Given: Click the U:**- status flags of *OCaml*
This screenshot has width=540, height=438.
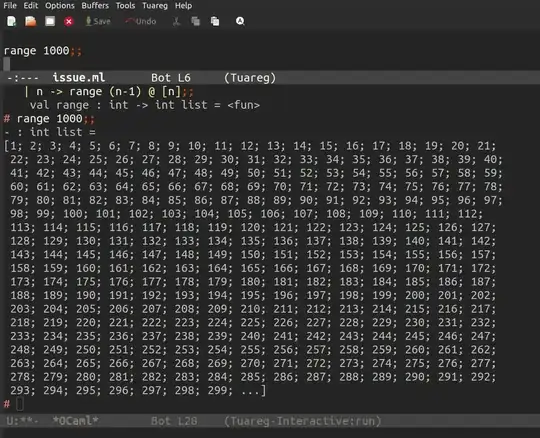Looking at the screenshot, I should (x=22, y=421).
